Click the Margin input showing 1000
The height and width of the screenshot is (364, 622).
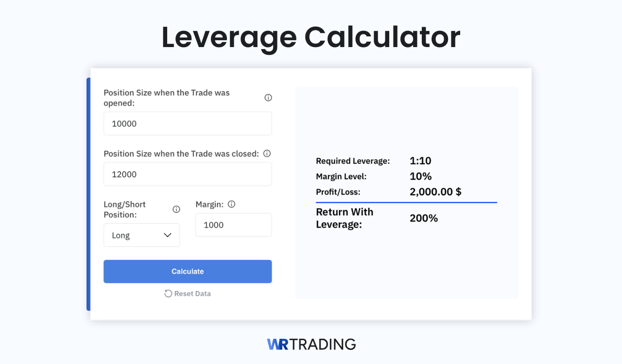[x=233, y=225]
